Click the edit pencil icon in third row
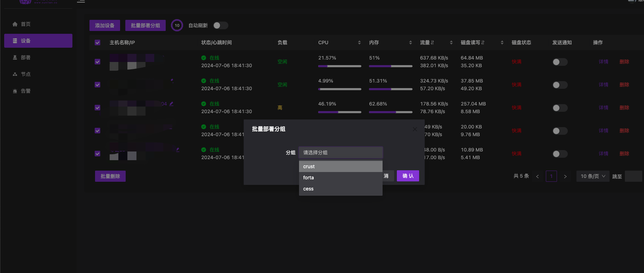The width and height of the screenshot is (644, 273). pyautogui.click(x=171, y=104)
